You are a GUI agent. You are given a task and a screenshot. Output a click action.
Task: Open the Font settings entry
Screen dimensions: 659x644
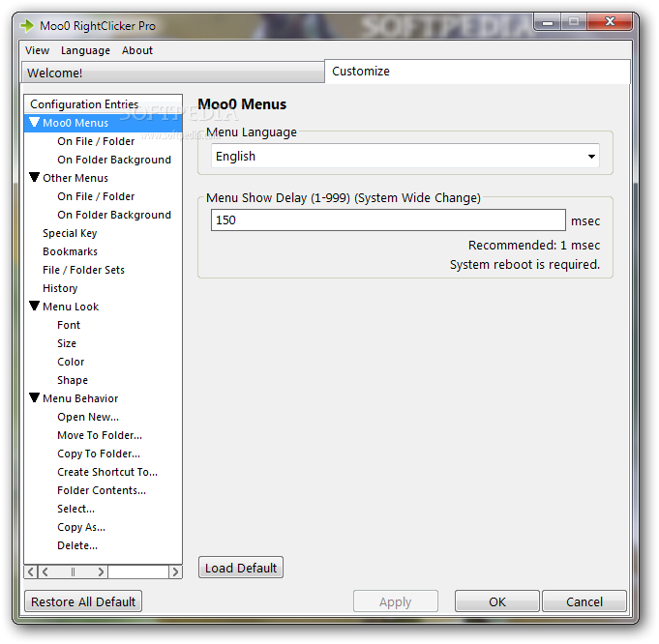69,325
